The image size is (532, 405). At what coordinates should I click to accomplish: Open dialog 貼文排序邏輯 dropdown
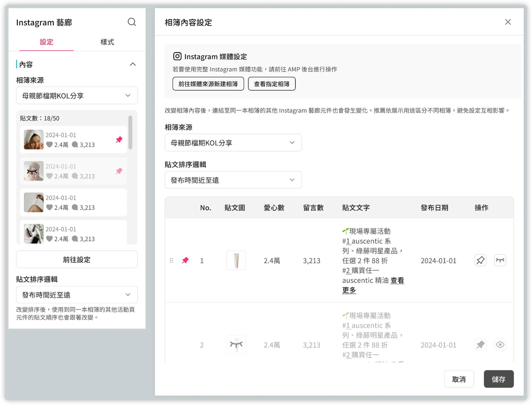233,180
